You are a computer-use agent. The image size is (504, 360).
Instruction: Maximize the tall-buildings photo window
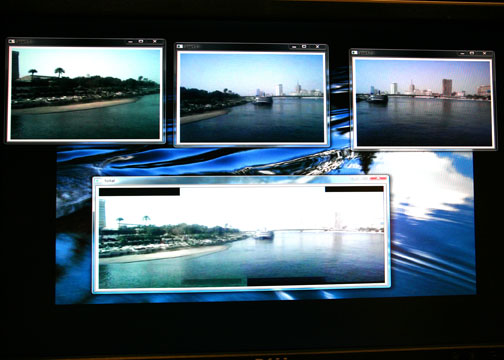pyautogui.click(x=472, y=53)
